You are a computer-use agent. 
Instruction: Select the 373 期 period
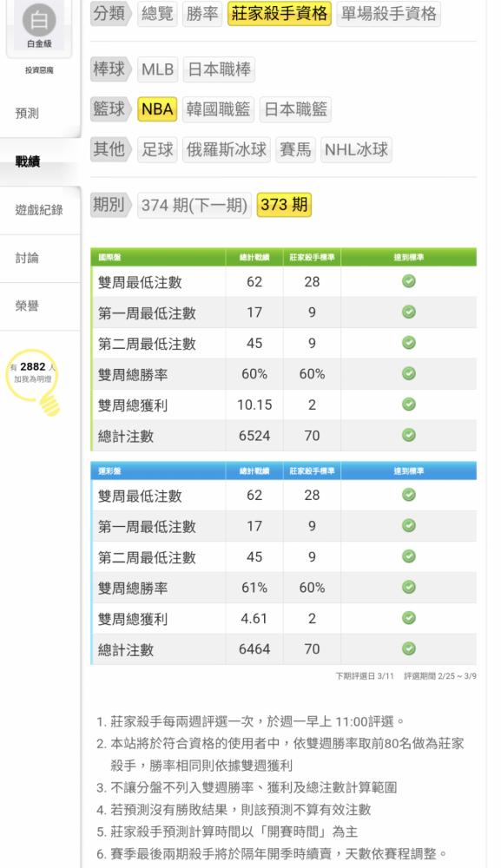[x=284, y=205]
